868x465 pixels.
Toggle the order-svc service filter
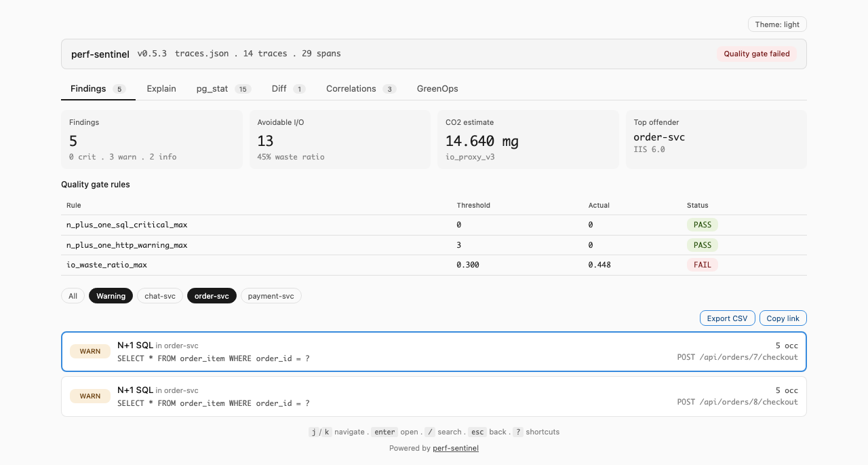(212, 296)
